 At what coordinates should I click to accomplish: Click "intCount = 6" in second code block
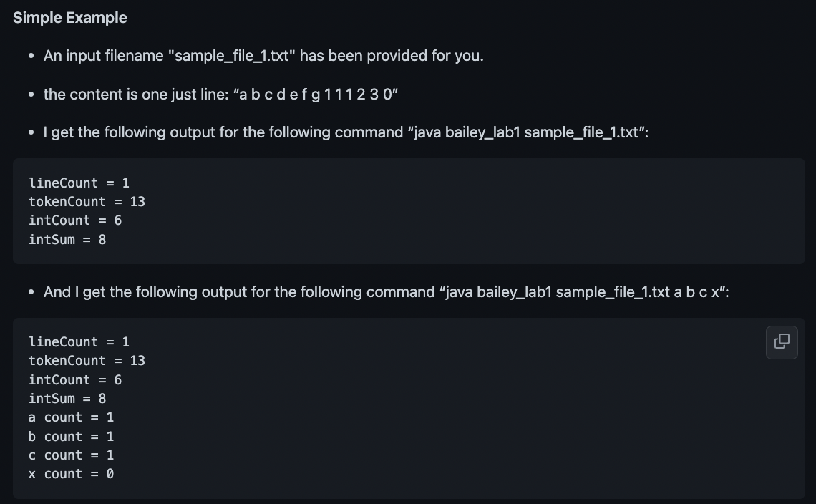coord(75,380)
